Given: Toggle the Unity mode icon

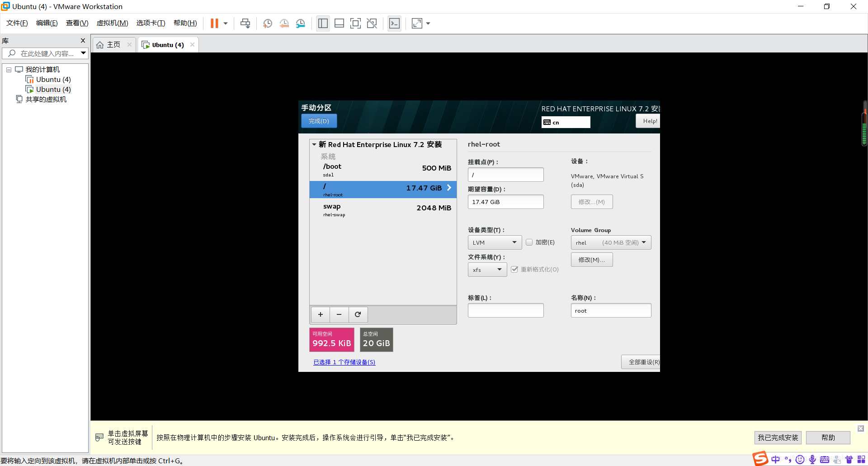Looking at the screenshot, I should pyautogui.click(x=372, y=23).
